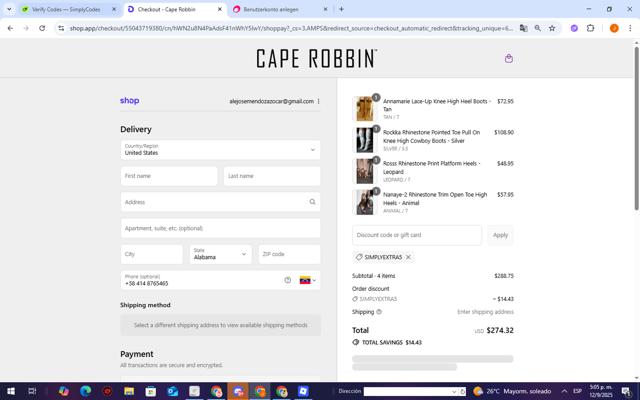Click the ZIP code field
Viewport: 640px width, 400px height.
pos(289,254)
